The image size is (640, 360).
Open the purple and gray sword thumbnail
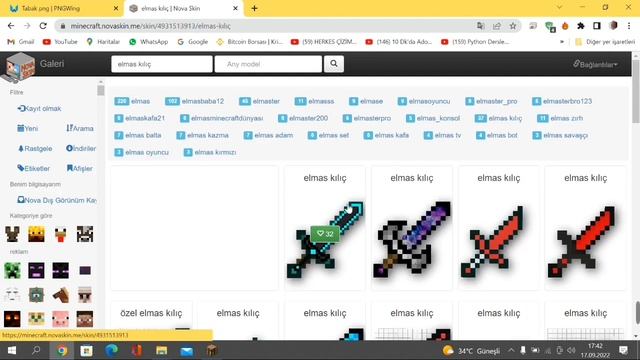(411, 240)
